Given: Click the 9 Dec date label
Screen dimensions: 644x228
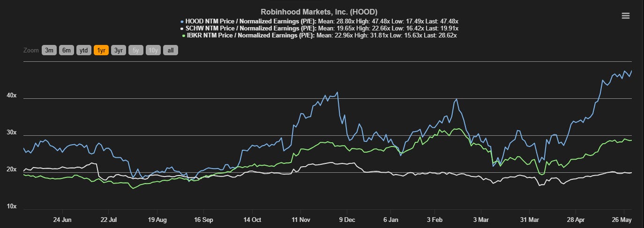Looking at the screenshot, I should click(x=346, y=219).
